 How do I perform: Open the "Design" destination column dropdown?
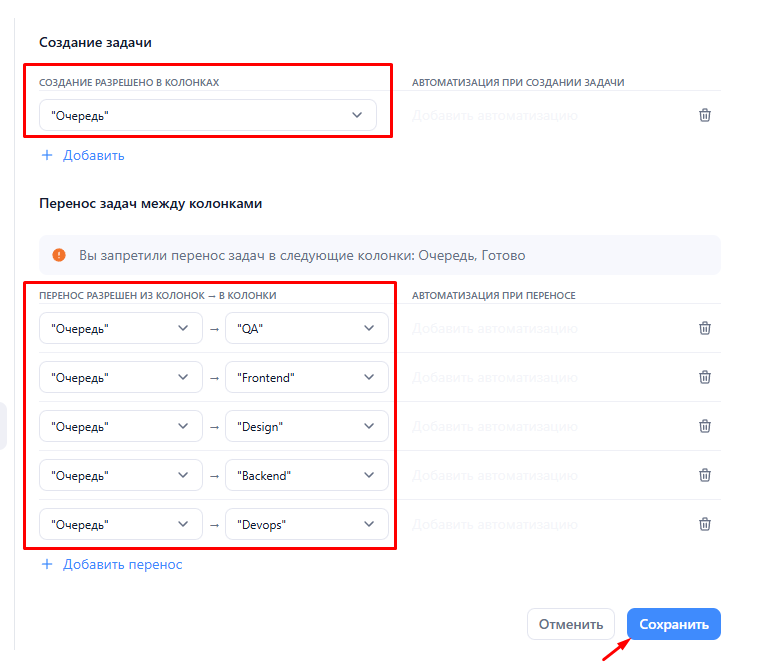(x=307, y=426)
